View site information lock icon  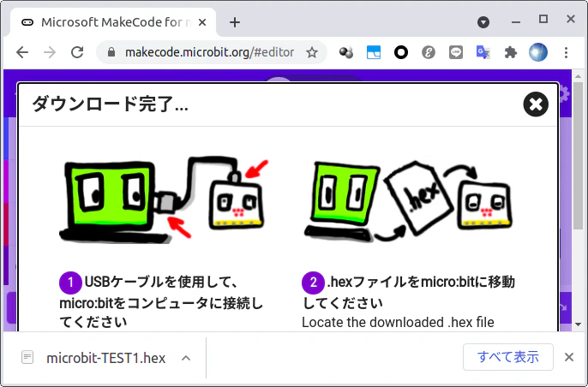[111, 52]
